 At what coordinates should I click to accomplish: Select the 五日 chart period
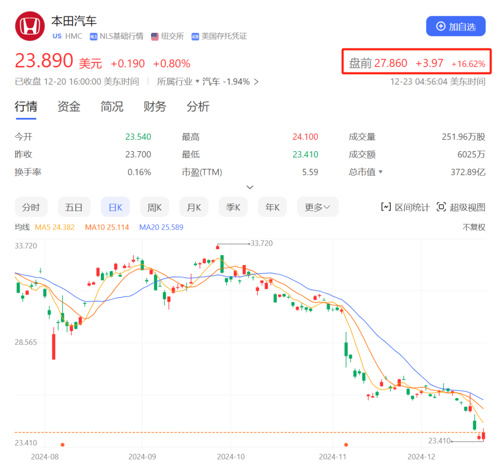pyautogui.click(x=74, y=207)
